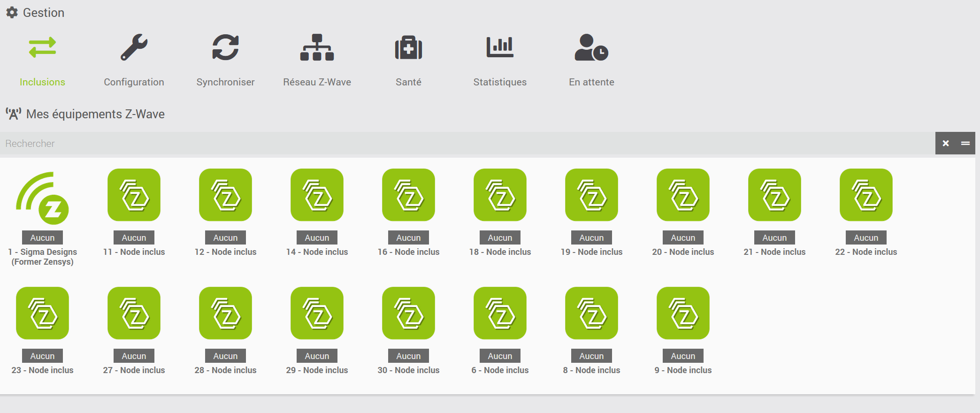The image size is (980, 413).
Task: Open node 29 Z-Wave icon
Action: (x=317, y=313)
